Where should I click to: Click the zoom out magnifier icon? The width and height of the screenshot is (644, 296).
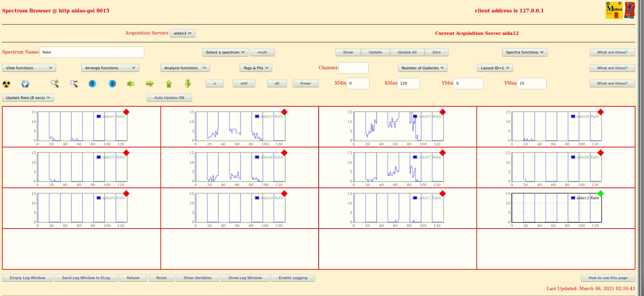[x=74, y=84]
